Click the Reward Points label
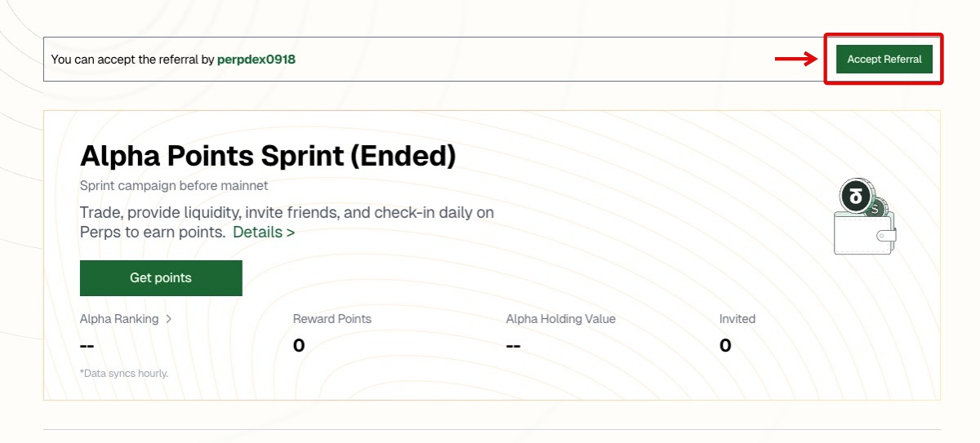The height and width of the screenshot is (443, 980). tap(332, 319)
